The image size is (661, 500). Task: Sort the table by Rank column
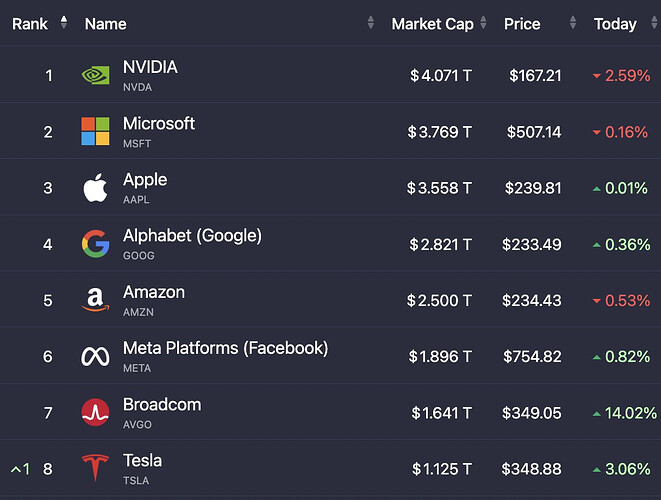click(30, 23)
